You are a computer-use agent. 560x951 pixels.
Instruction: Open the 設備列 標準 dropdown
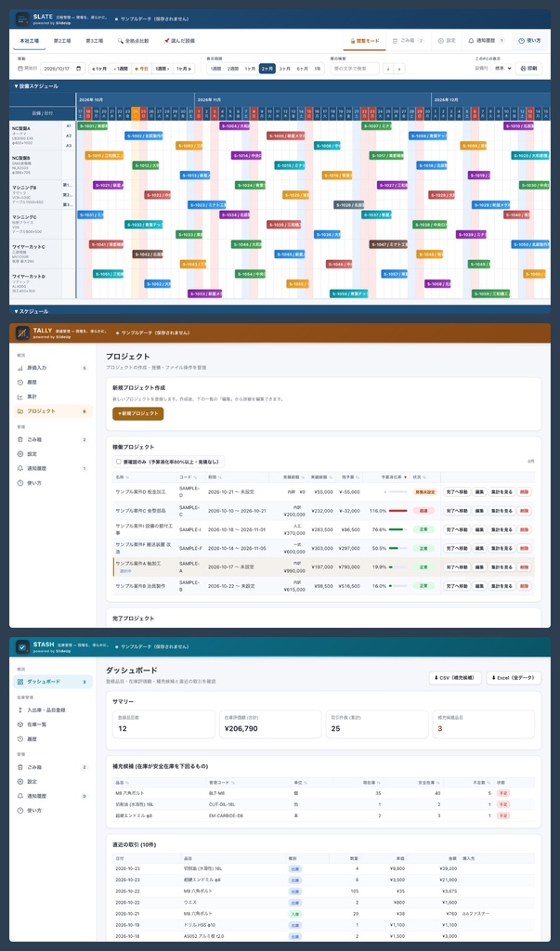pos(501,69)
